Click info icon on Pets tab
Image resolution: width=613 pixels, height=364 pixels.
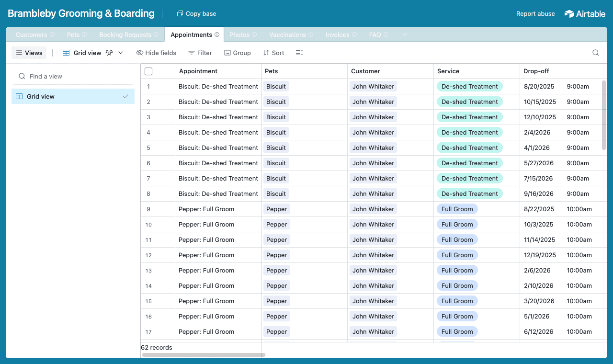click(84, 35)
